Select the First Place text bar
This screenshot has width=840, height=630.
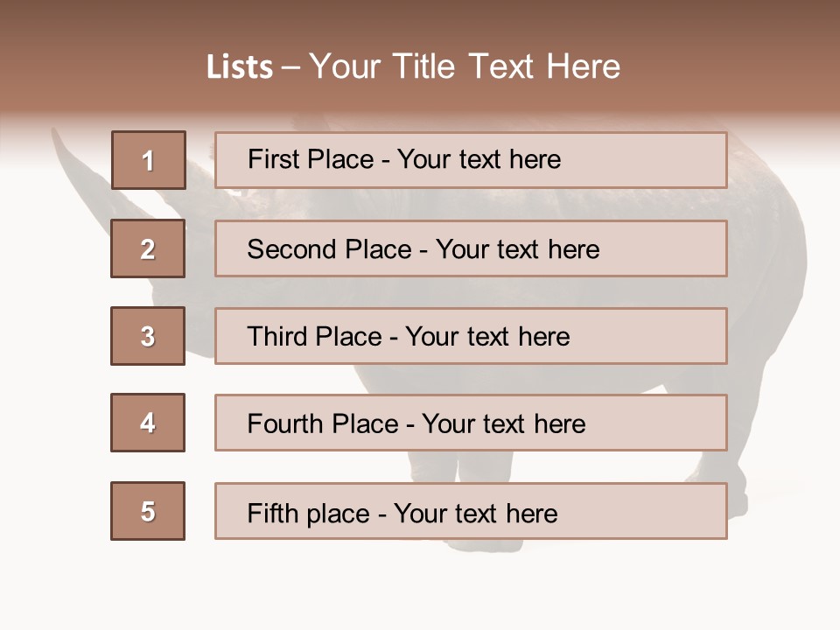point(471,160)
